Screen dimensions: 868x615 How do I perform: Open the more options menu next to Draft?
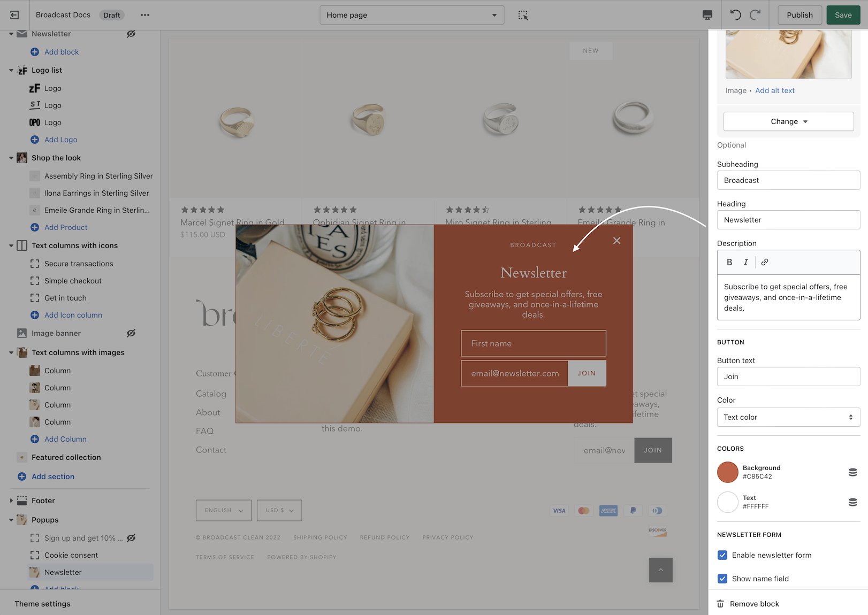click(144, 15)
